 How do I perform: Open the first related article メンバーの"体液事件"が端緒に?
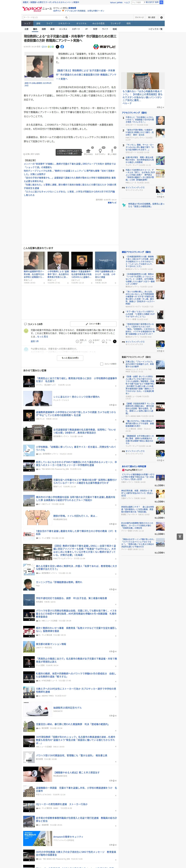pos(70,165)
